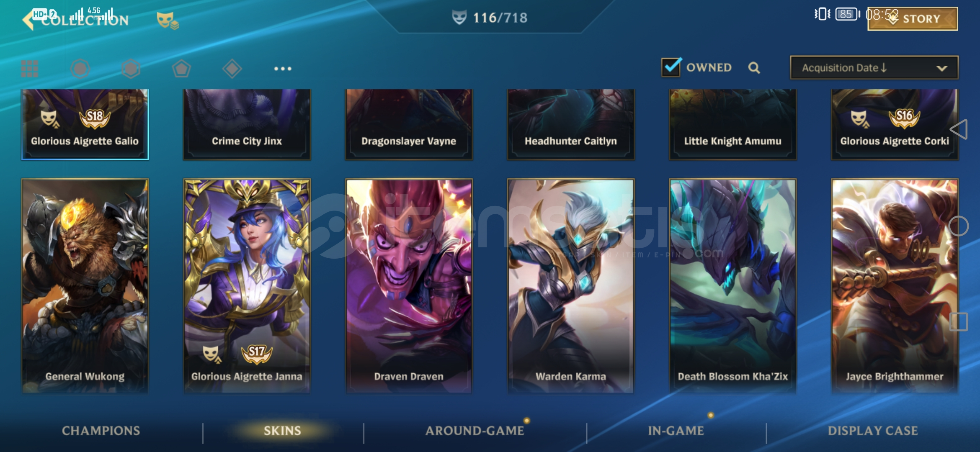Show more filters via three dots
Screen dimensions: 980x452
tap(283, 69)
